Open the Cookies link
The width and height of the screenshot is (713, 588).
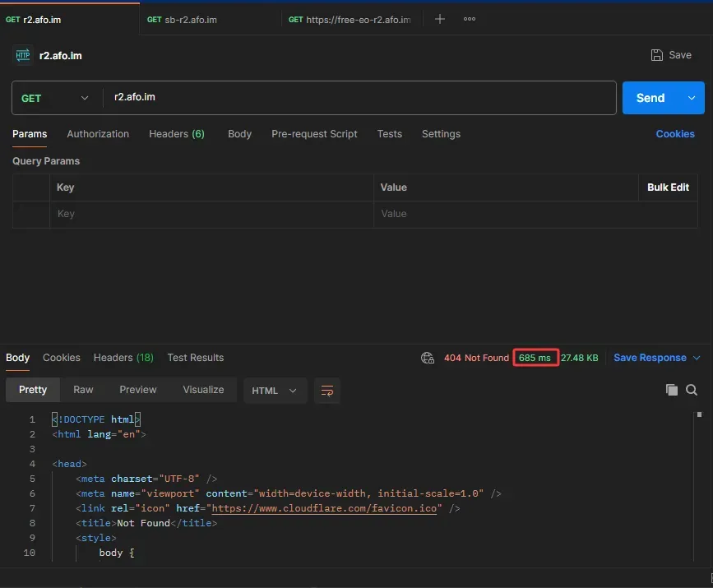click(674, 134)
